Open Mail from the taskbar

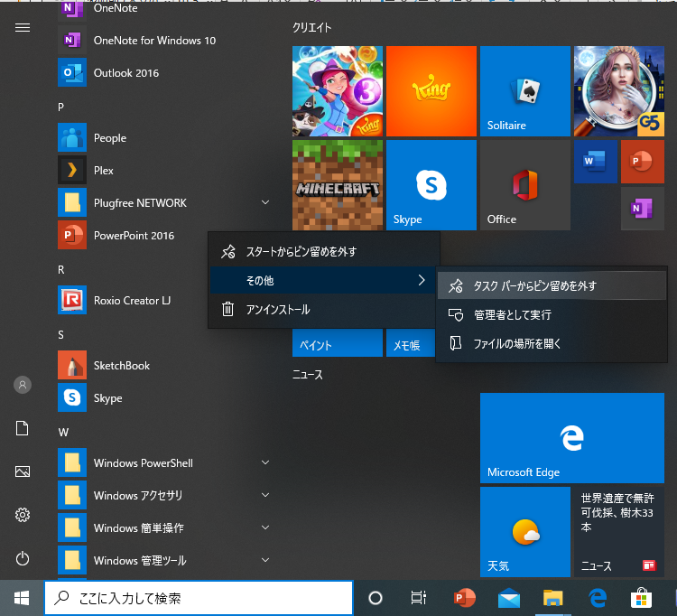pos(508,598)
